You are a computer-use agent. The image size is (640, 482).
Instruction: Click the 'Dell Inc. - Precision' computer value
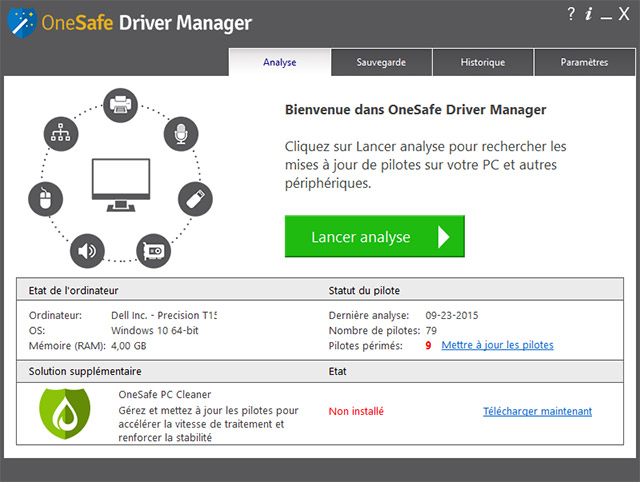point(164,315)
